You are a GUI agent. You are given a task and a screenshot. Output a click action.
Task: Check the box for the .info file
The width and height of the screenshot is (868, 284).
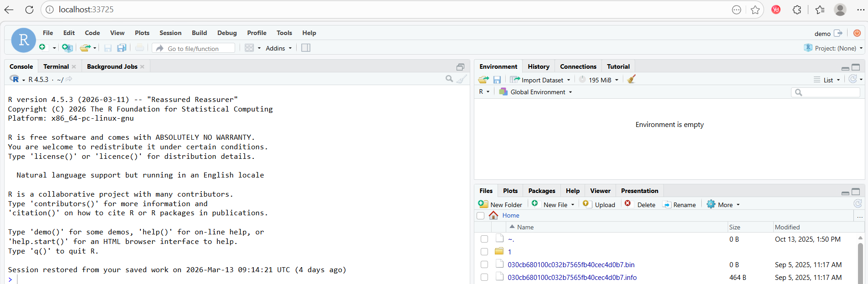click(484, 277)
